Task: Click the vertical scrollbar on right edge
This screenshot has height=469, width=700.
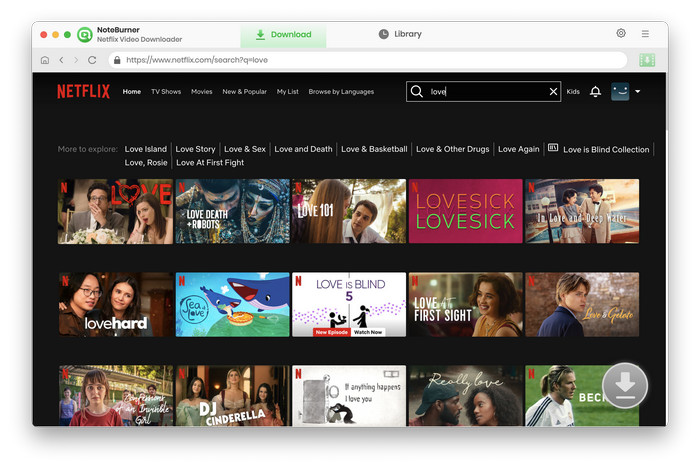Action: click(667, 102)
